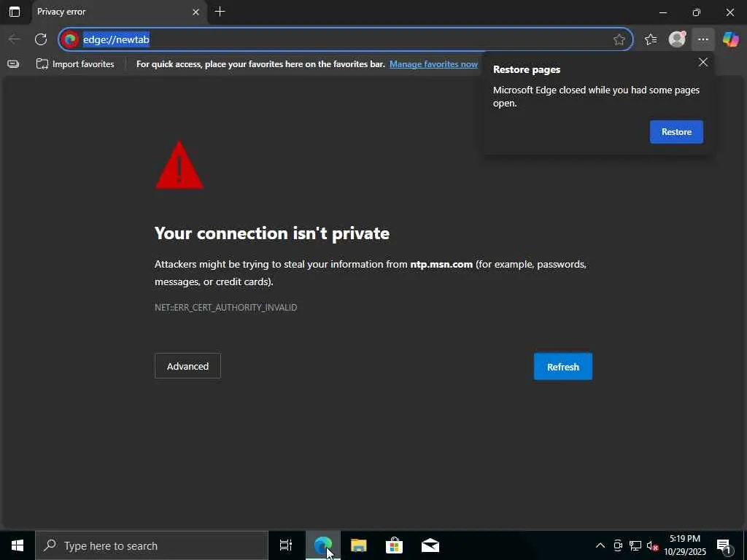The width and height of the screenshot is (747, 560).
Task: Open the Windows Start menu
Action: click(18, 545)
